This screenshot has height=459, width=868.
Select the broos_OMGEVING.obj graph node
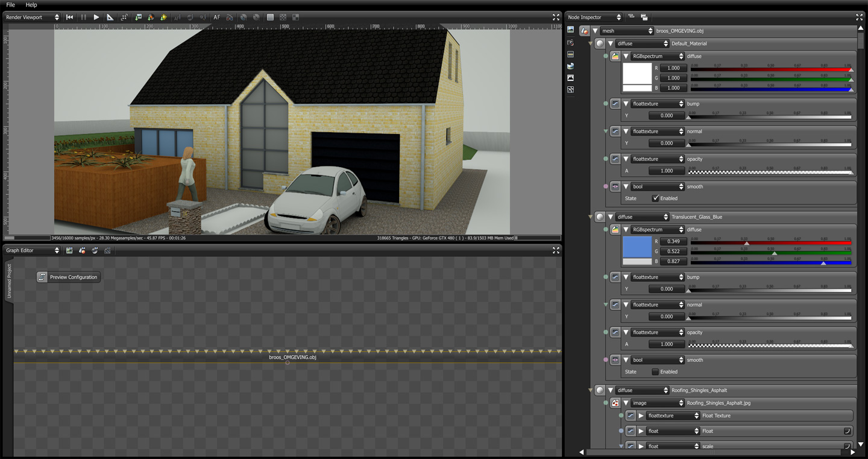(x=292, y=357)
